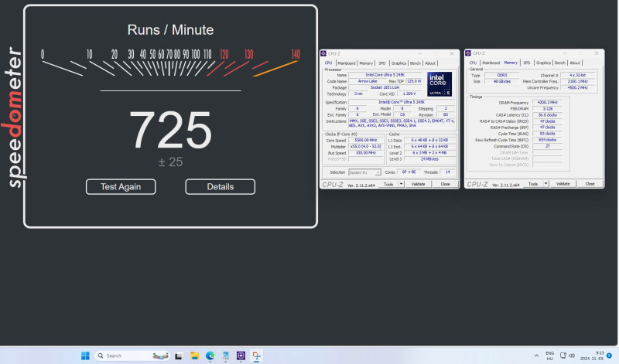Open the notification badge by the clock
This screenshot has width=619, height=364.
pyautogui.click(x=609, y=355)
